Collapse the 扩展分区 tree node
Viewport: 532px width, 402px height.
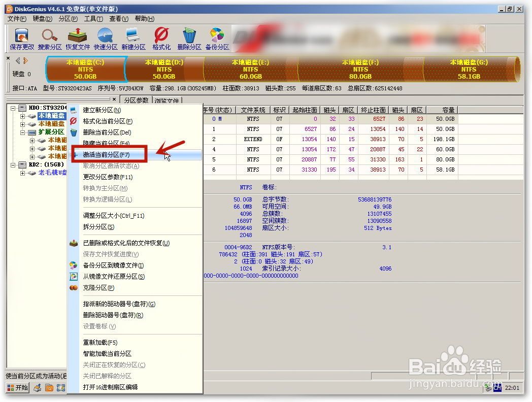click(x=22, y=132)
